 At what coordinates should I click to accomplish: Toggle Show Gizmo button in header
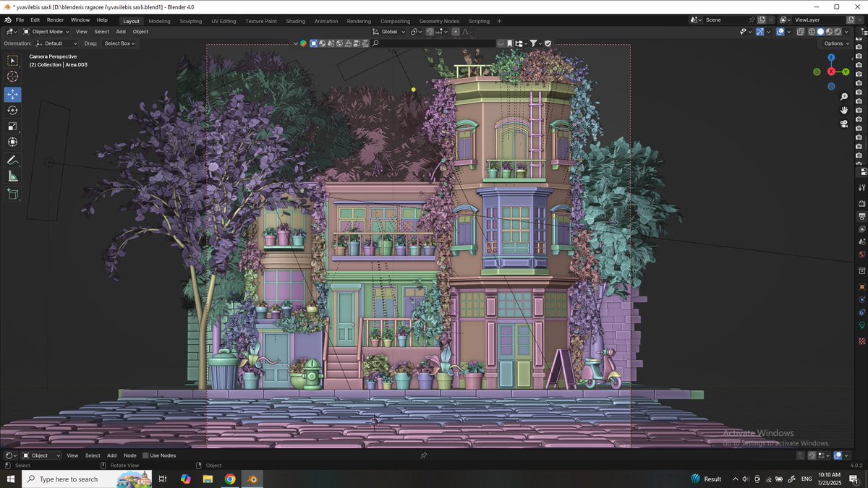point(759,32)
